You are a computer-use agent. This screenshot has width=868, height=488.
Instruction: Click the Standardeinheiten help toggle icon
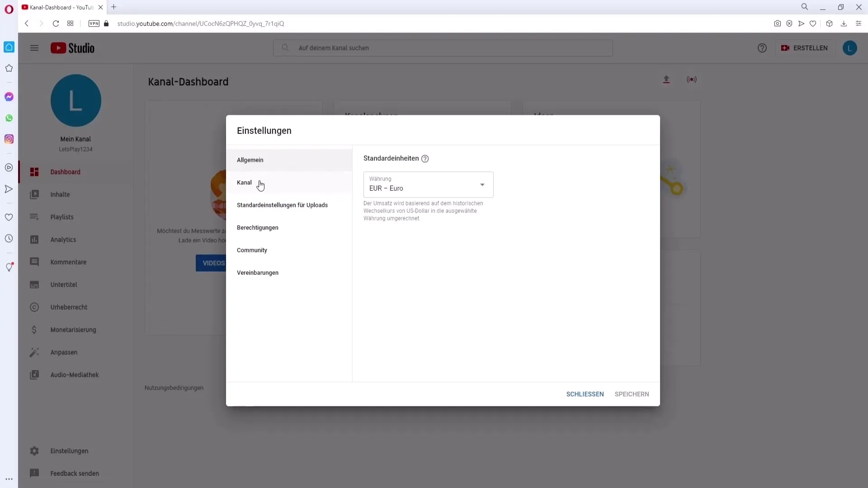coord(425,159)
